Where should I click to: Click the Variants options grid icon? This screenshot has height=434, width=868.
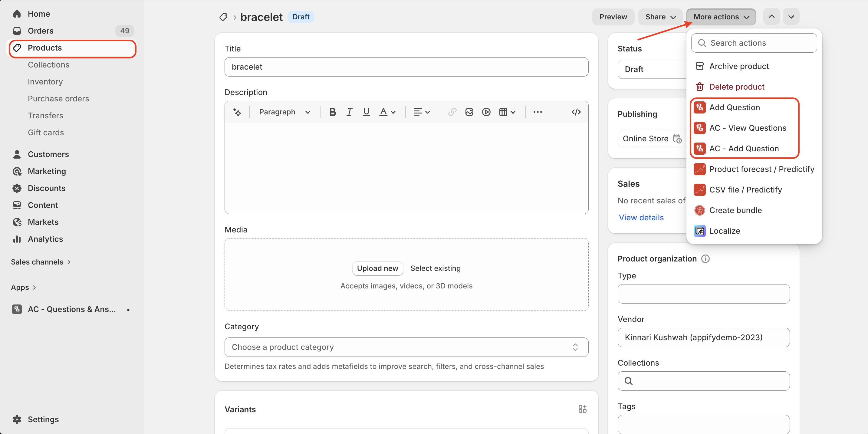point(582,409)
